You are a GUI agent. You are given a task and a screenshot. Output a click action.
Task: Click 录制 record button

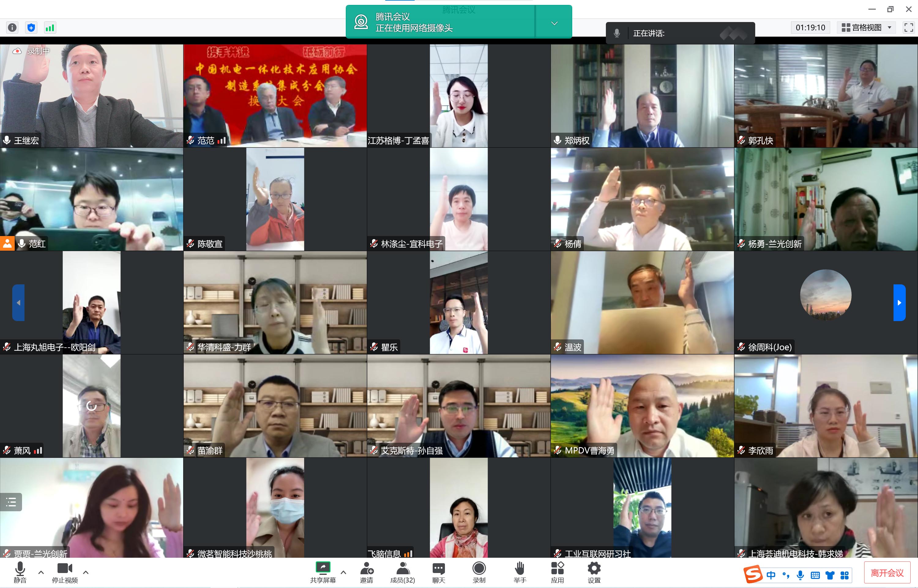(479, 572)
